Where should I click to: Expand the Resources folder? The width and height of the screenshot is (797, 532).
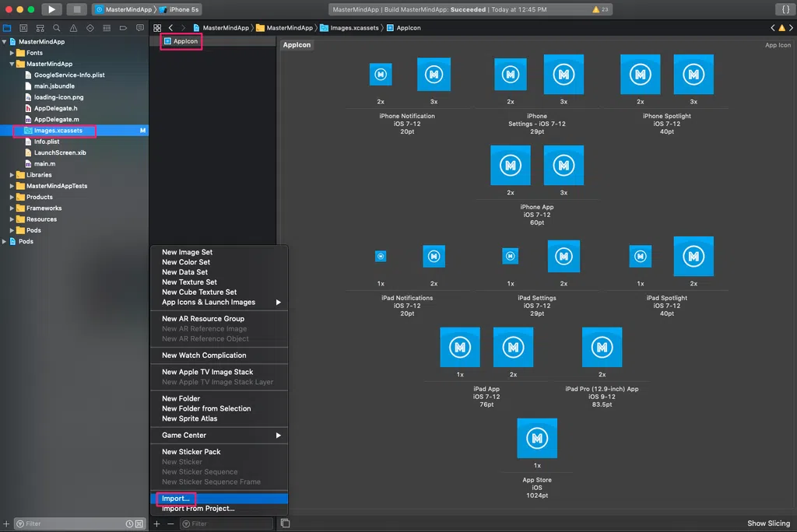12,219
